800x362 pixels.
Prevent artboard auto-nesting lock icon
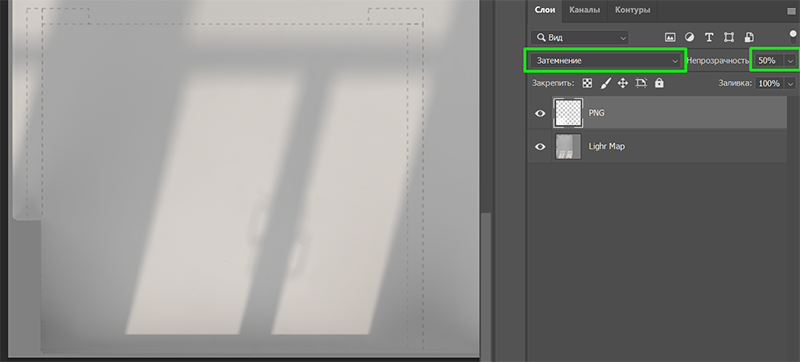641,83
